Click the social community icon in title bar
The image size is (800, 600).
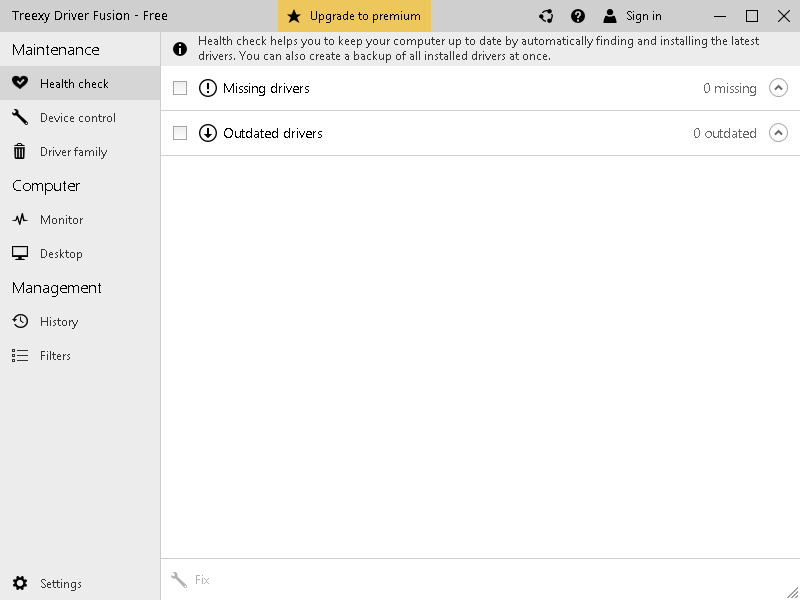pos(546,16)
